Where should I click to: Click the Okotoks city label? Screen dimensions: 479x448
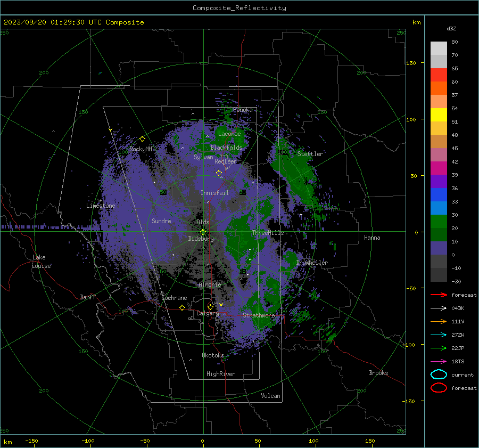click(x=213, y=355)
